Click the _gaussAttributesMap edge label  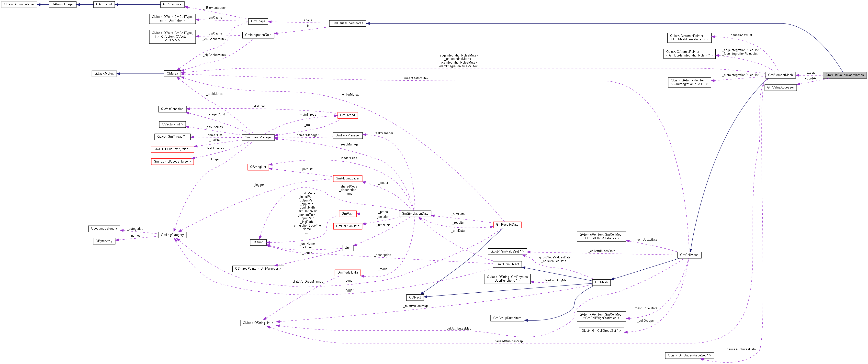508,342
